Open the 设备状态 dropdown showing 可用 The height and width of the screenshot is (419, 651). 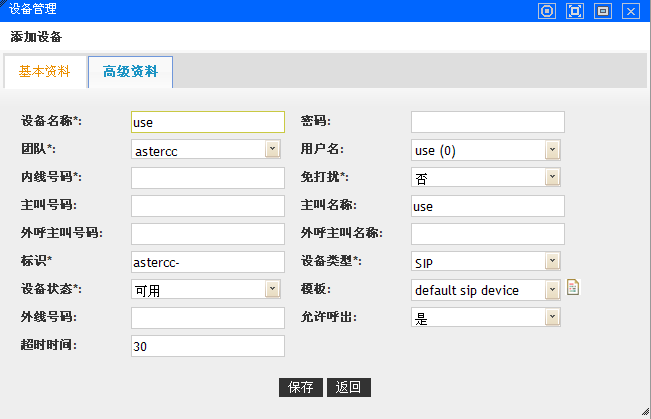pos(207,289)
